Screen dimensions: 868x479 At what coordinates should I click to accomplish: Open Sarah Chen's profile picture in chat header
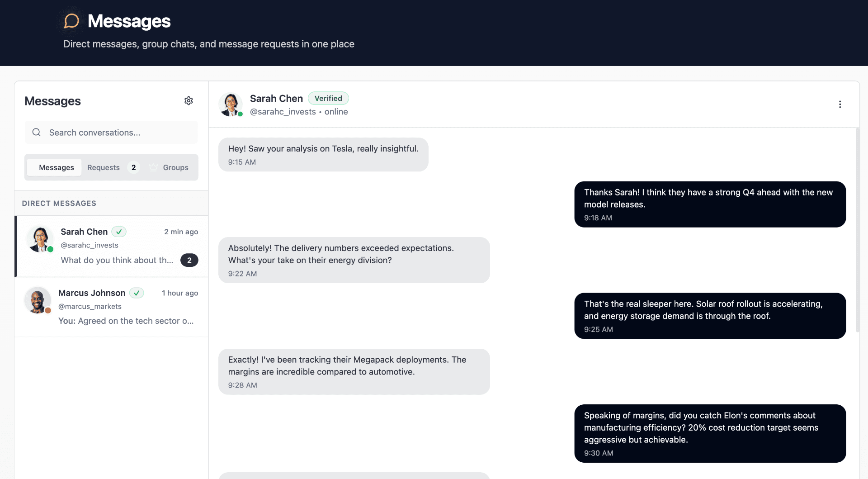point(231,104)
